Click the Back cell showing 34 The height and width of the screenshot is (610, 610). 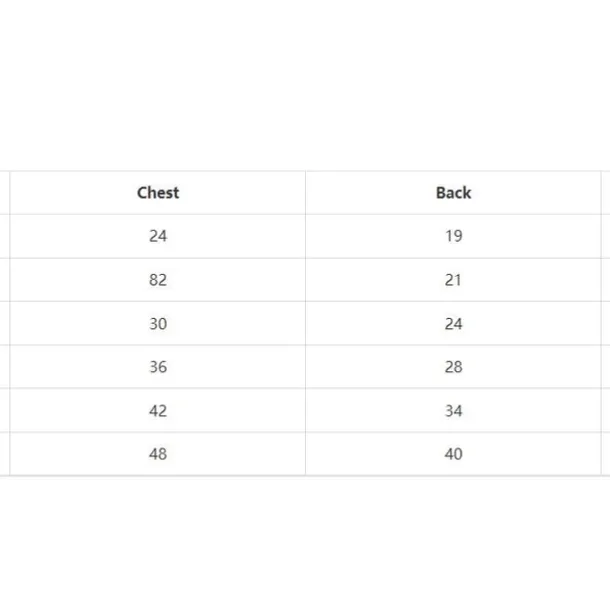[453, 411]
